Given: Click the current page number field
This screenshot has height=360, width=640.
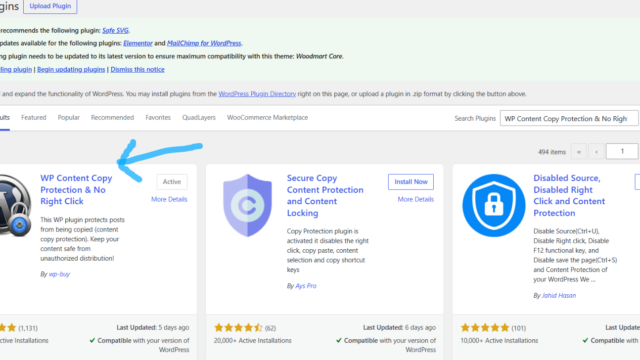Looking at the screenshot, I should (622, 151).
